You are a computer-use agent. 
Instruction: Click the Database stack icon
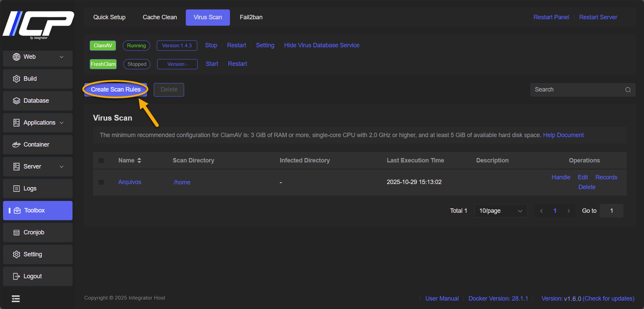(x=17, y=101)
